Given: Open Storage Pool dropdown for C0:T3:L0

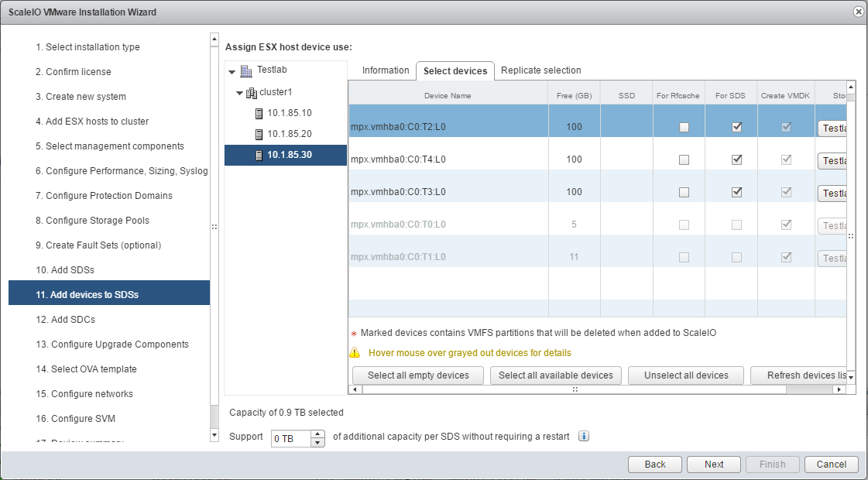Looking at the screenshot, I should coord(832,194).
